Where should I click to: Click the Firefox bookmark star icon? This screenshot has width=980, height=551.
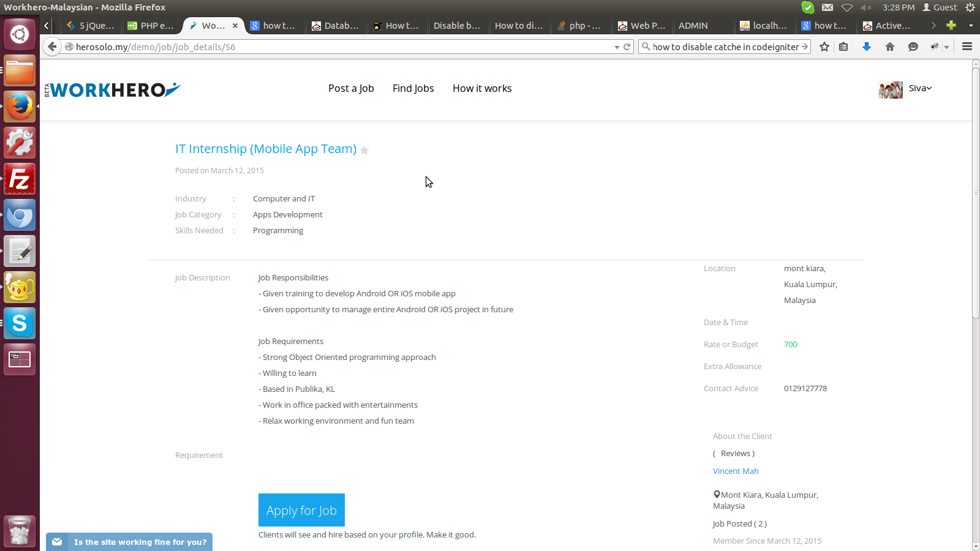(824, 47)
